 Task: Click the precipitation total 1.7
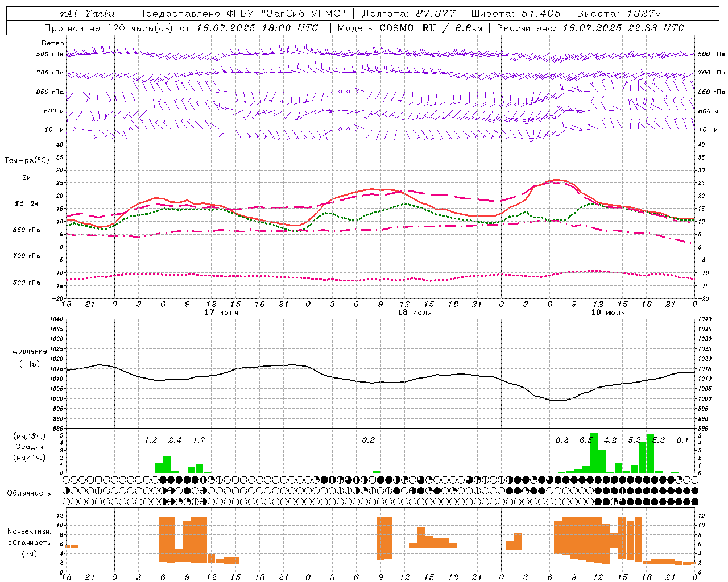coord(199,440)
